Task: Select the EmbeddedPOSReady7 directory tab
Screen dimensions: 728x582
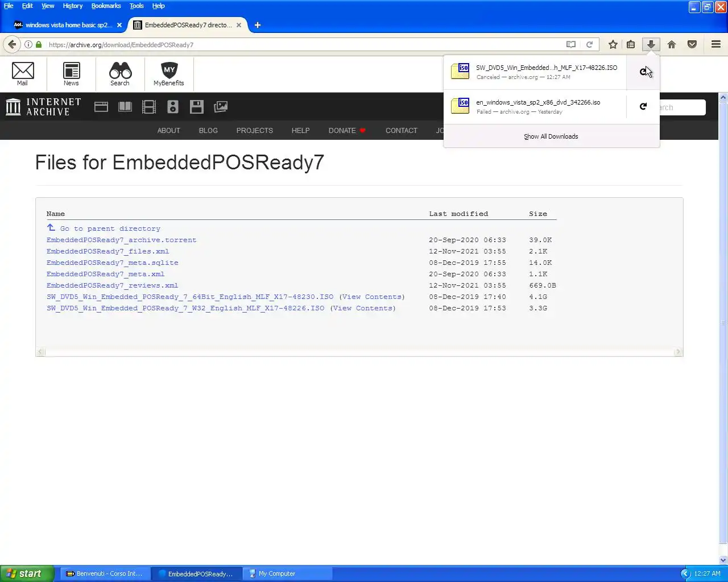Action: 188,25
